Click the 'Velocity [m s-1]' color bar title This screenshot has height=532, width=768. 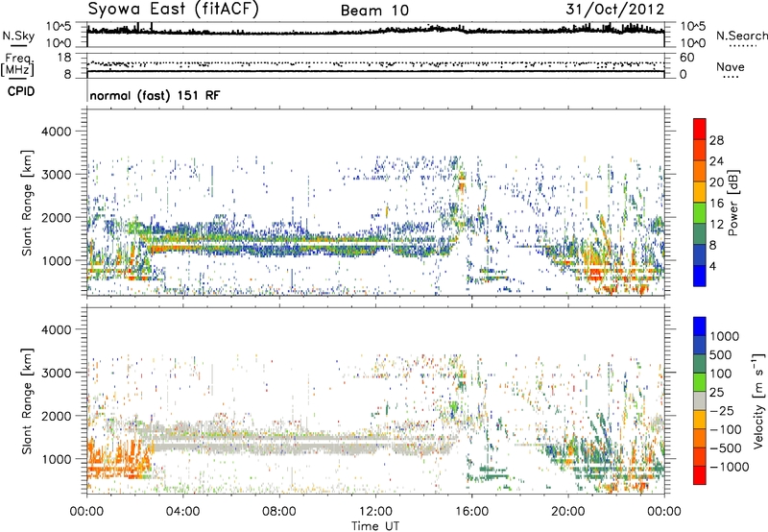tap(758, 400)
